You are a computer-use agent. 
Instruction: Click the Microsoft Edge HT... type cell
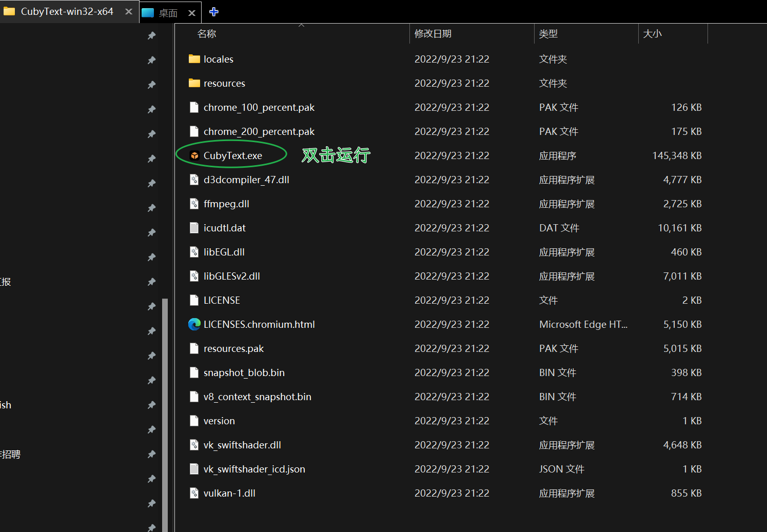(x=583, y=324)
